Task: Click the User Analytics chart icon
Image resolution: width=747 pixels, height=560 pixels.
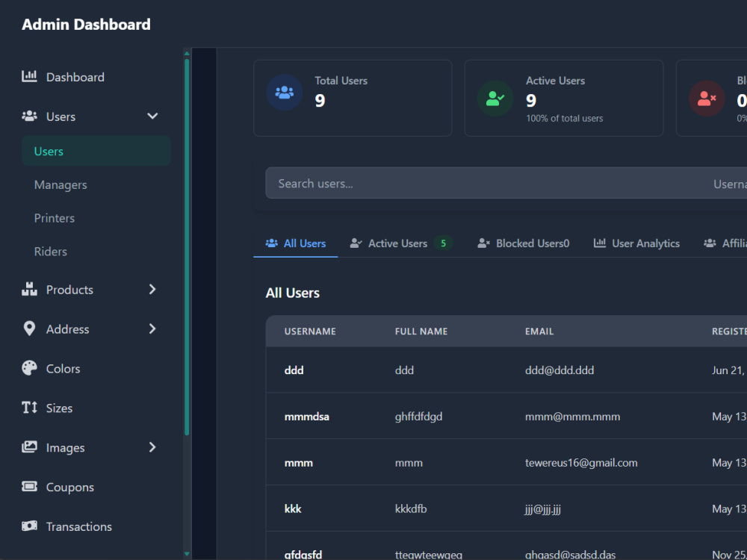Action: [x=599, y=243]
